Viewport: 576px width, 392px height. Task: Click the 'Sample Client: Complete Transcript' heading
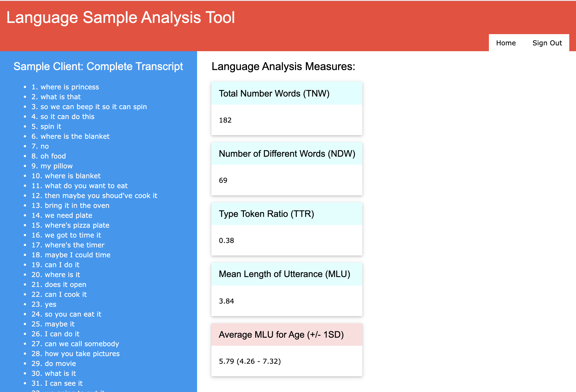[98, 66]
